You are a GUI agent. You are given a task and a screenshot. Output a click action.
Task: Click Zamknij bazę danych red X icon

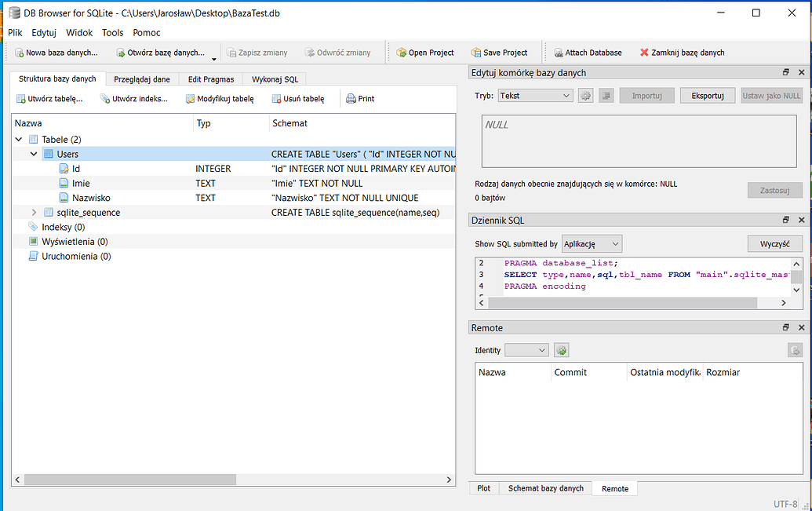pos(644,53)
